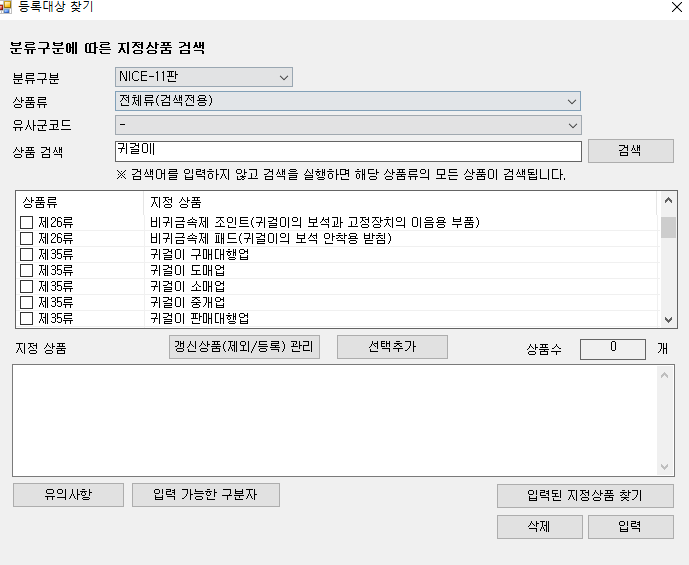
Task: Click the 상품류 column header
Action: pos(80,203)
